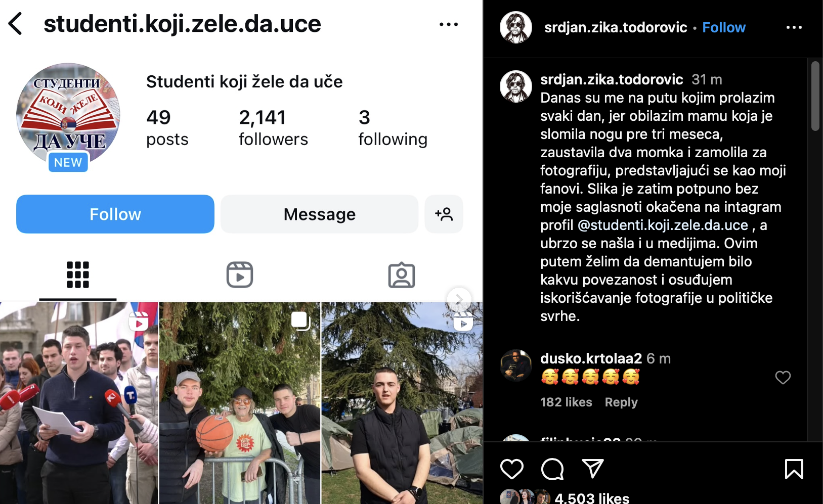Follow Studenti koji žele da uče profile
This screenshot has height=504, width=823.
point(115,214)
